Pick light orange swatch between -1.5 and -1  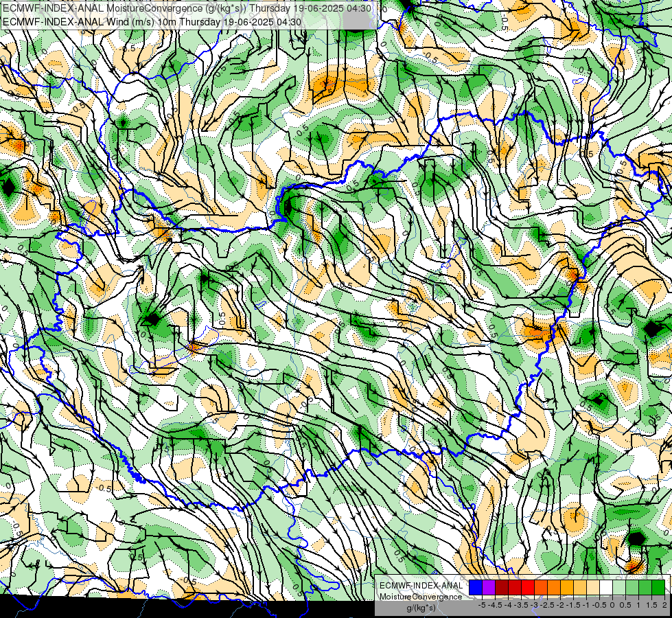(580, 587)
